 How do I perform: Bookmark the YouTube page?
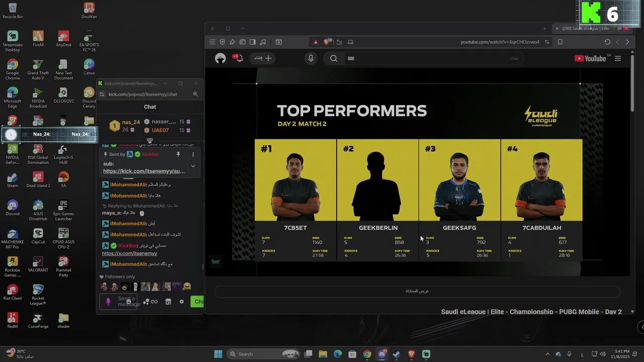point(560,42)
